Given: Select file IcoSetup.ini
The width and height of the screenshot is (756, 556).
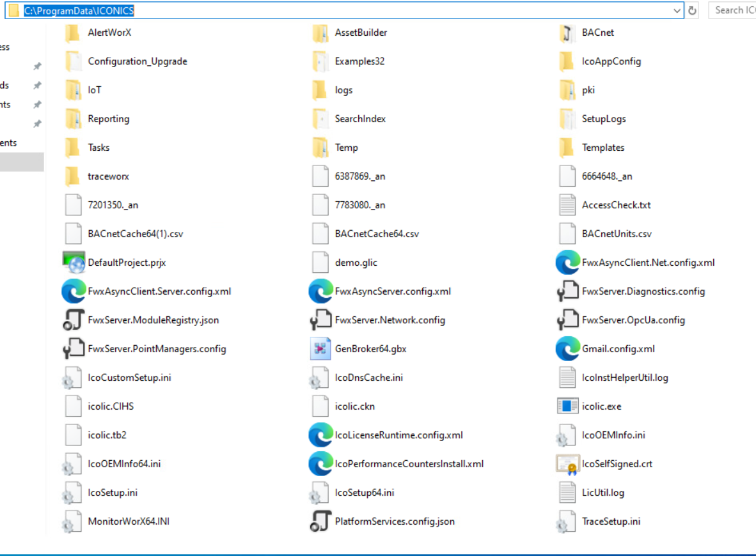Looking at the screenshot, I should click(x=113, y=492).
